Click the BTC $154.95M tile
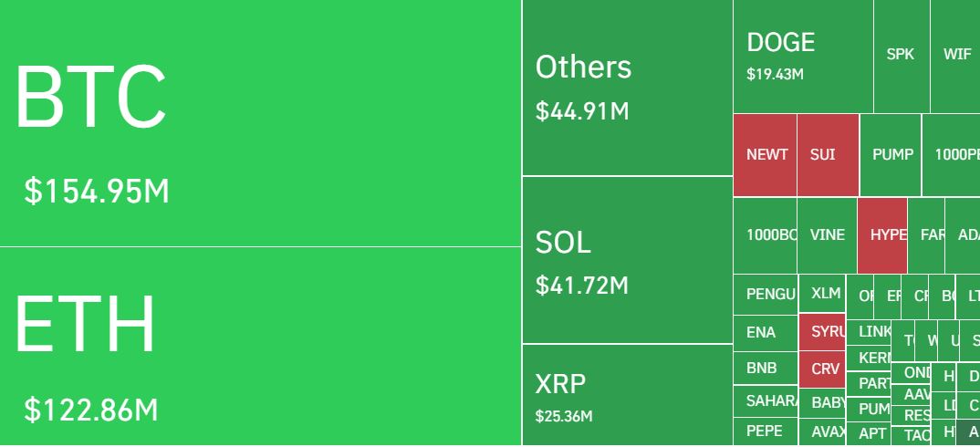This screenshot has height=447, width=980. [x=260, y=123]
